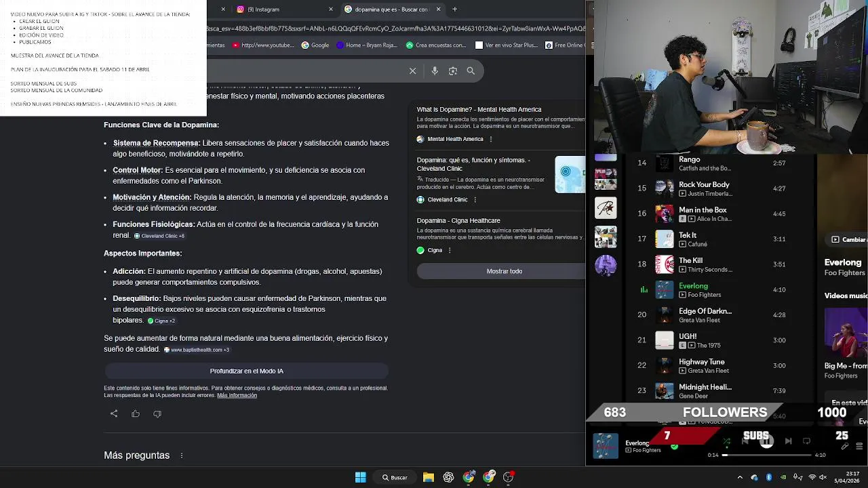Open Spotify lyrics with the microphone icon
Screen dimensions: 868x488
click(x=844, y=447)
